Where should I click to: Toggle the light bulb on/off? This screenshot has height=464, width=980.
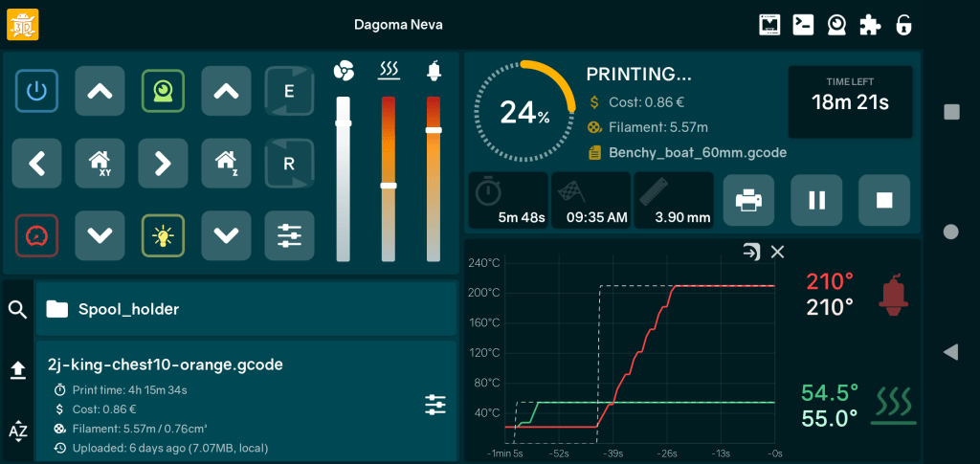(x=163, y=234)
